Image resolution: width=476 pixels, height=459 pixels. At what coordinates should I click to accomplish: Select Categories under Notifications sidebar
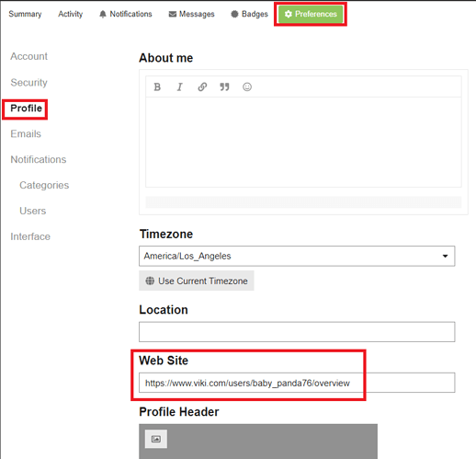click(44, 185)
